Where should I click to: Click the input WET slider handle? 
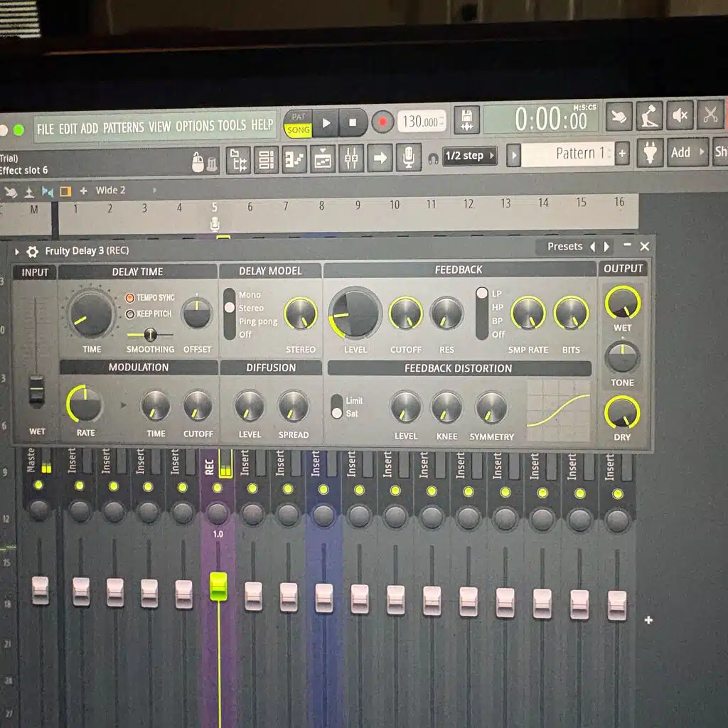37,390
